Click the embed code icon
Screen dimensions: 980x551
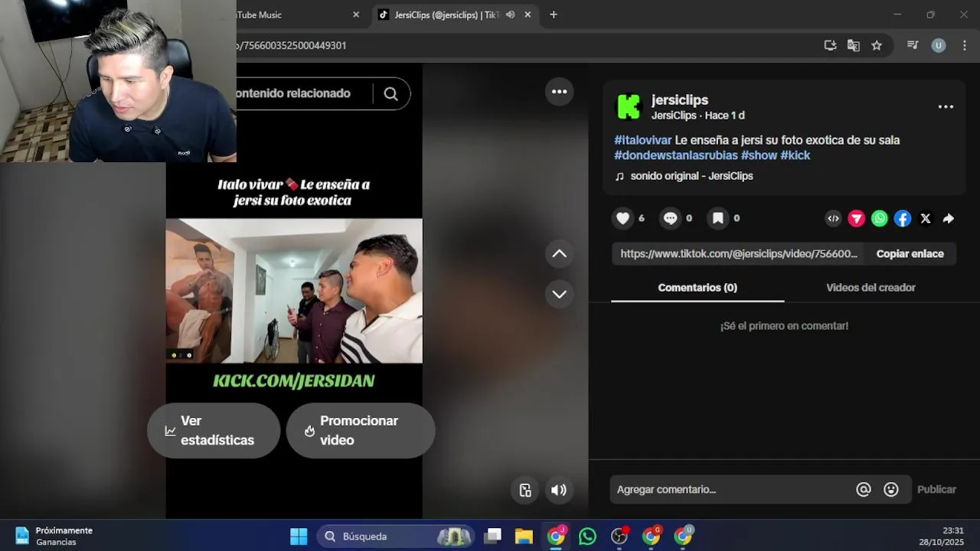(834, 219)
